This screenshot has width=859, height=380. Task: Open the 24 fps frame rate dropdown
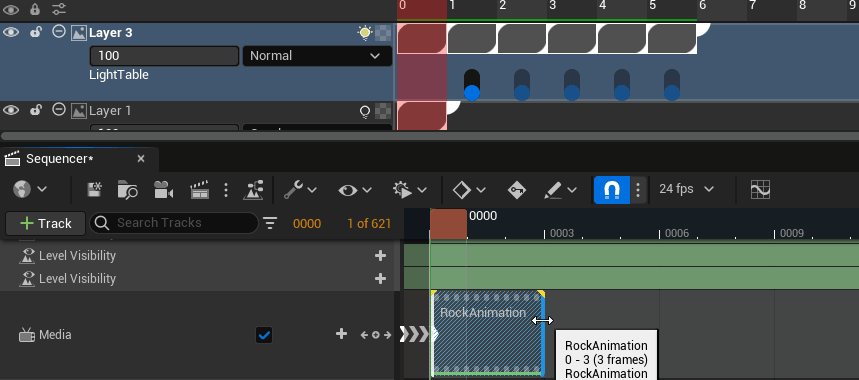[686, 189]
